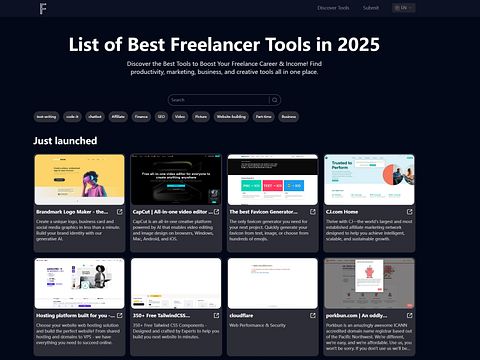Open 350+ Free TailwindCSS thumbnail
Screen dimensions: 480x360
(x=176, y=283)
